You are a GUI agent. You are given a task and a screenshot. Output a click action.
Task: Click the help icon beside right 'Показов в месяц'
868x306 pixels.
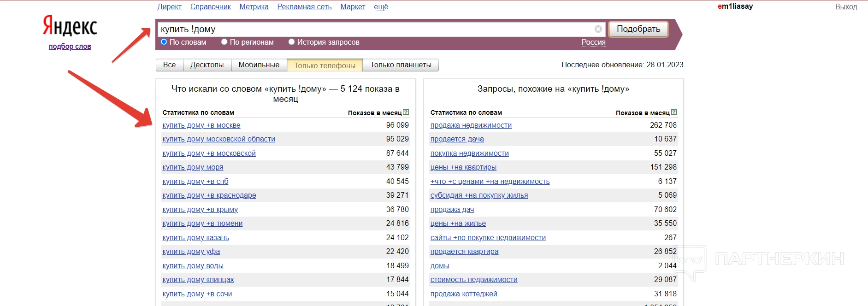(x=673, y=112)
